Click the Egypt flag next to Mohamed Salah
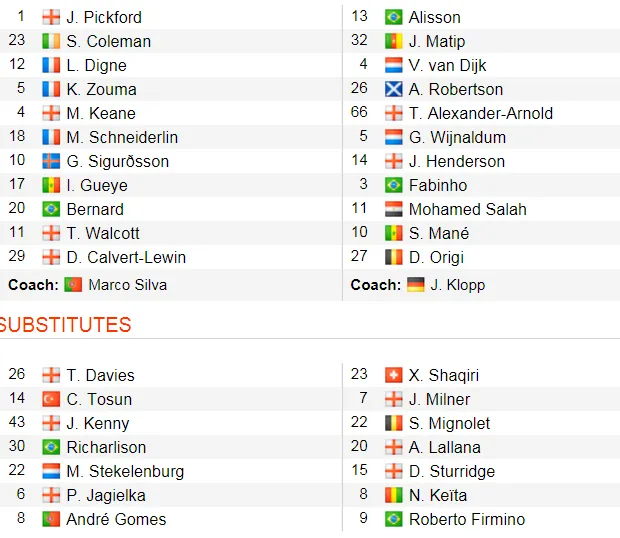The height and width of the screenshot is (538, 620). [x=394, y=209]
